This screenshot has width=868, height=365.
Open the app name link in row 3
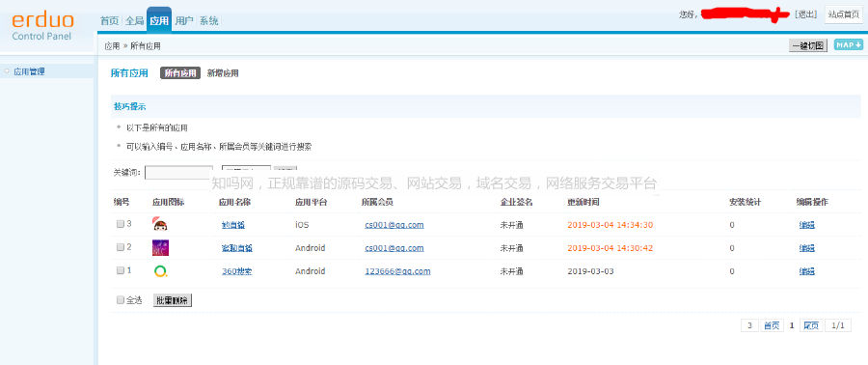(233, 225)
